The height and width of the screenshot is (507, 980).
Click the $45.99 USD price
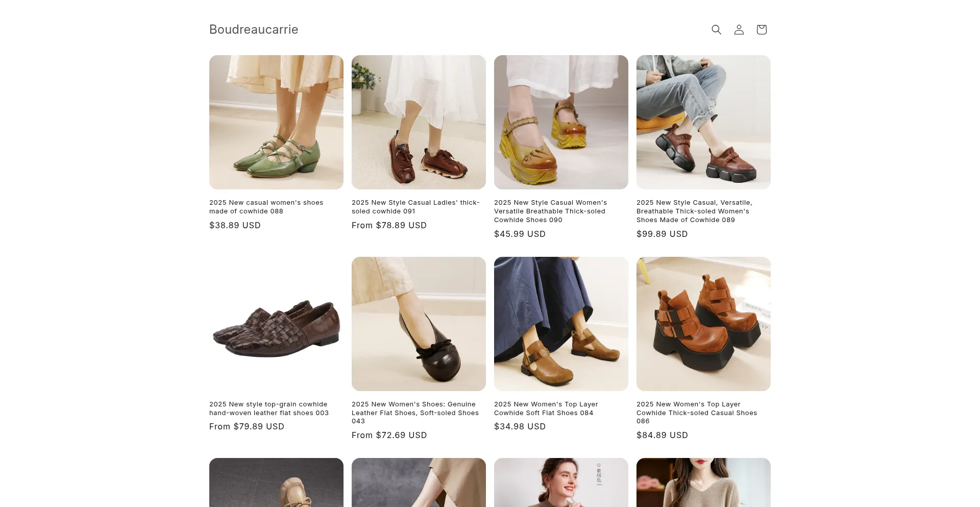tap(520, 234)
